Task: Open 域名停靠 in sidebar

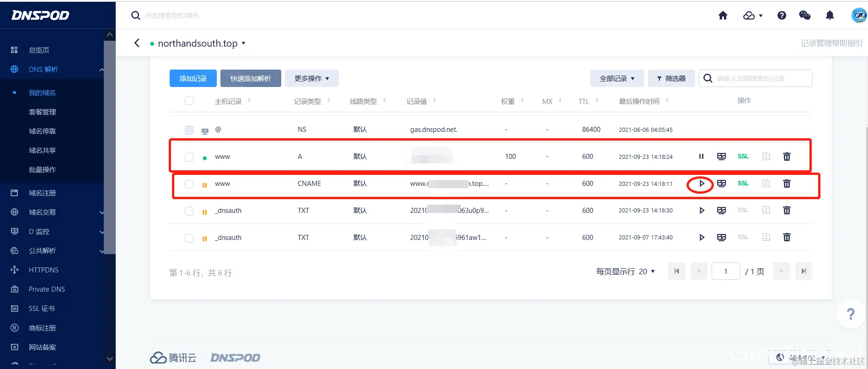Action: pos(42,131)
